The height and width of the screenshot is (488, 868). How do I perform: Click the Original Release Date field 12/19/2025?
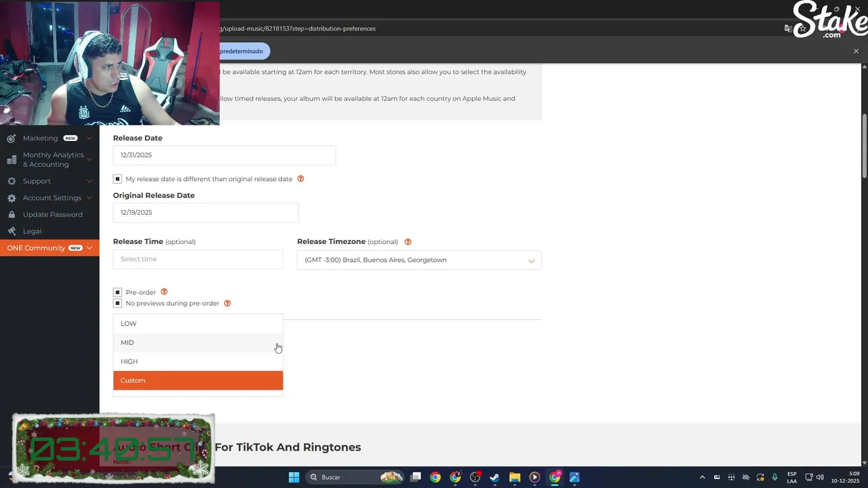pyautogui.click(x=205, y=212)
